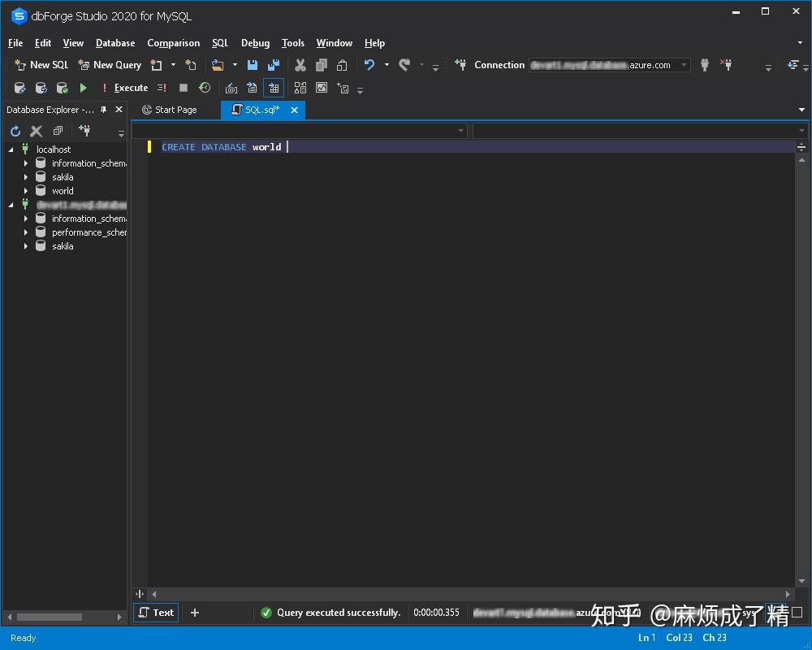The width and height of the screenshot is (812, 650).
Task: Click the green Run arrow icon
Action: click(84, 87)
